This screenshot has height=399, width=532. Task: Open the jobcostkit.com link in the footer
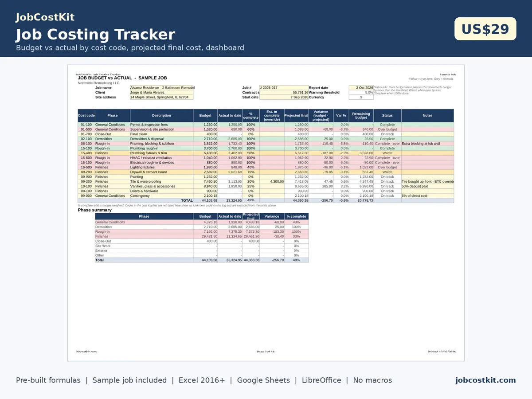point(485,380)
